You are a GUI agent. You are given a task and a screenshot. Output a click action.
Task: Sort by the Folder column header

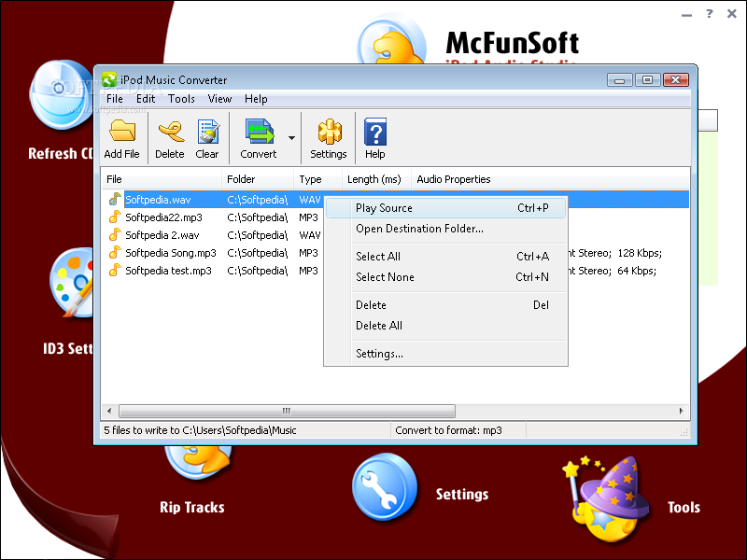click(258, 179)
